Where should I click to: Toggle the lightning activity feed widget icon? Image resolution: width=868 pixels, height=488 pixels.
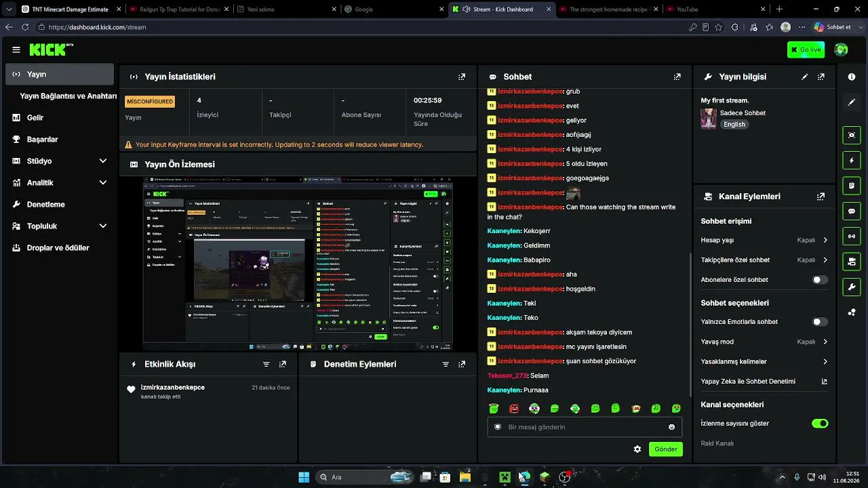coord(852,161)
